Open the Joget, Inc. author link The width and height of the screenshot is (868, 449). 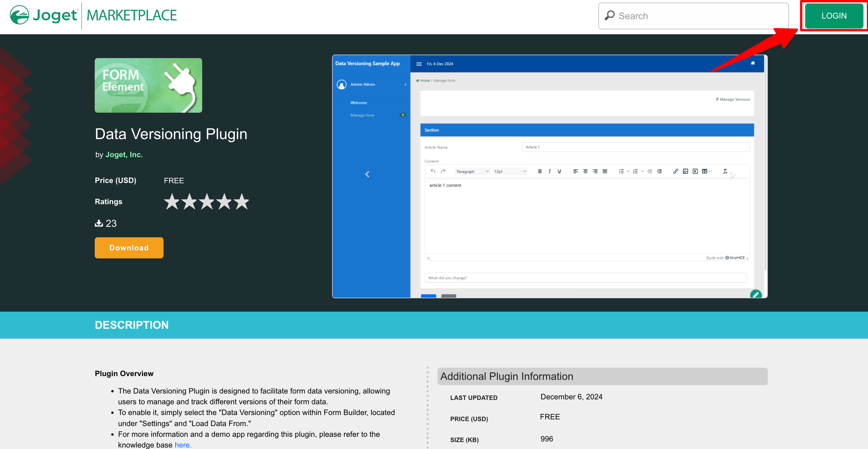pos(124,155)
